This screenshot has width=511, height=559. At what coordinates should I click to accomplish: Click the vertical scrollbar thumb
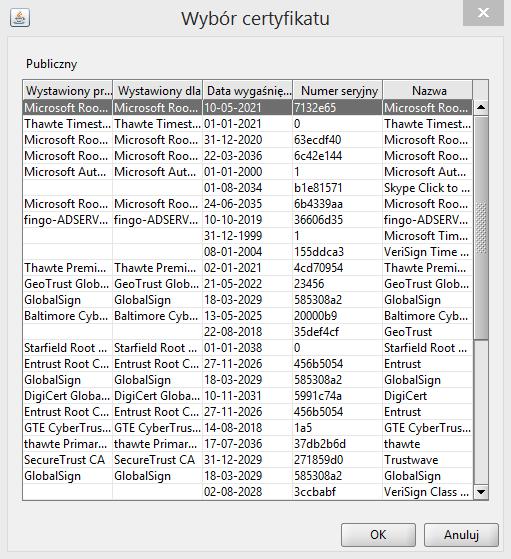[x=481, y=227]
